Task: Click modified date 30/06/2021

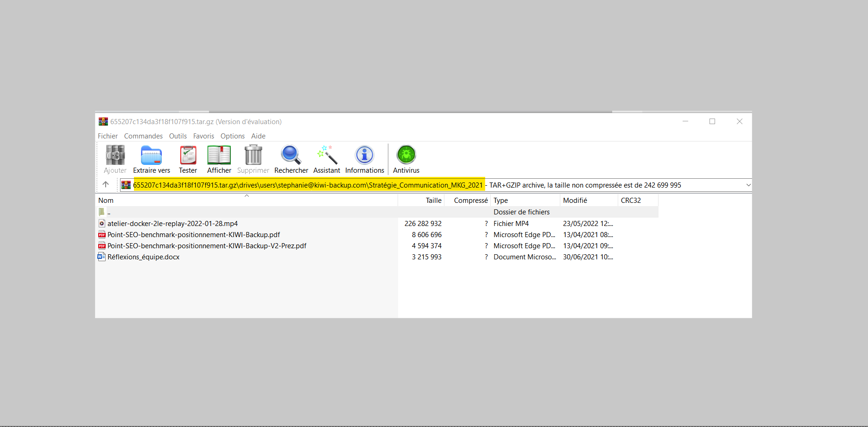Action: point(588,257)
